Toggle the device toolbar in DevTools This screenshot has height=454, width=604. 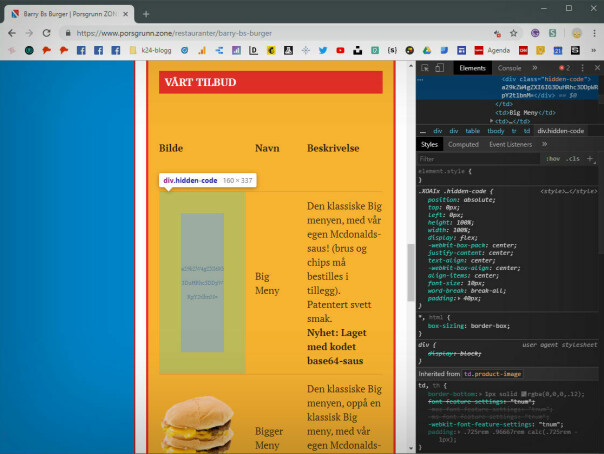pyautogui.click(x=440, y=68)
